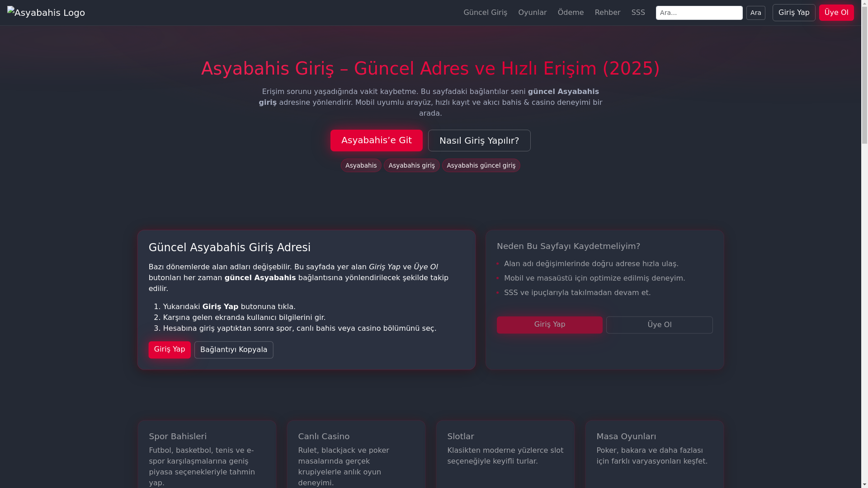Go to the Ödeme navigation link

(571, 13)
